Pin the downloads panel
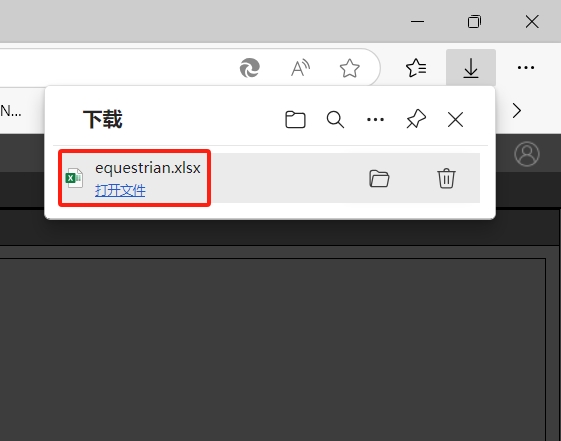The width and height of the screenshot is (561, 441). 416,119
